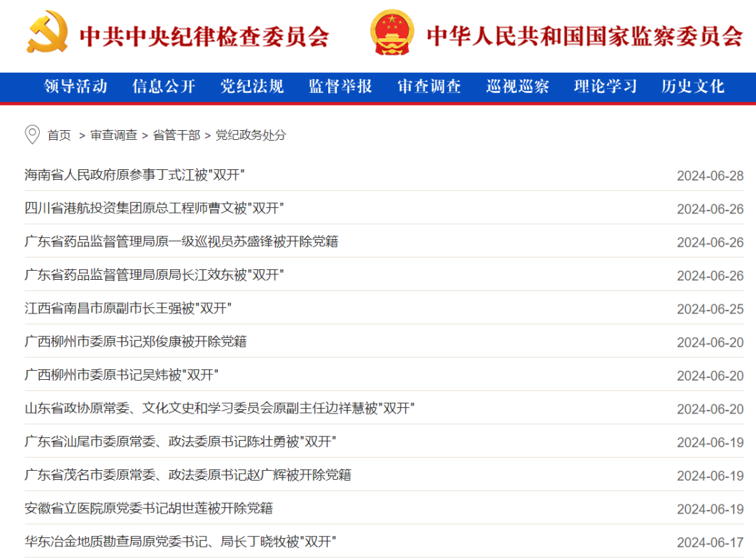The height and width of the screenshot is (559, 756).
Task: Open the 监督举报 navigation menu
Action: coord(340,86)
